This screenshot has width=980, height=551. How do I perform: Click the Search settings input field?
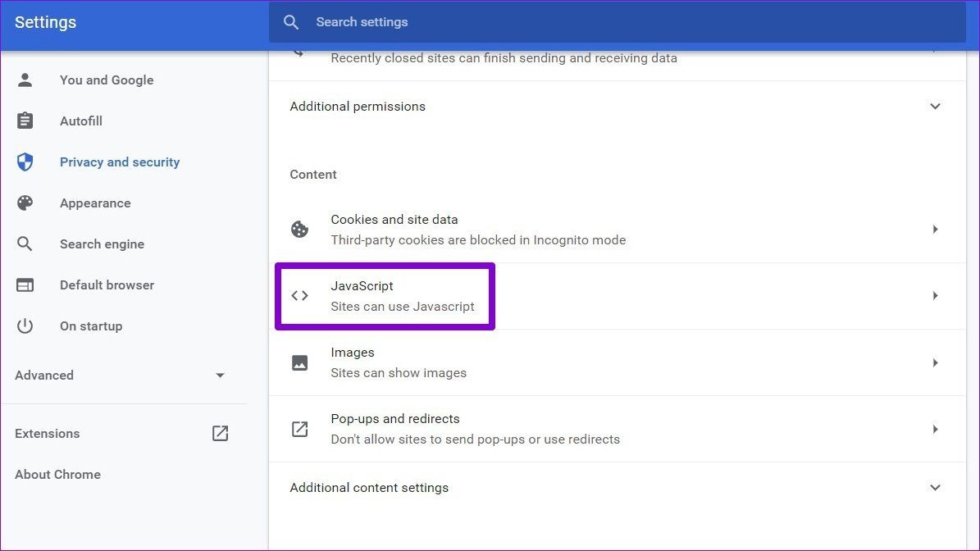click(x=618, y=22)
